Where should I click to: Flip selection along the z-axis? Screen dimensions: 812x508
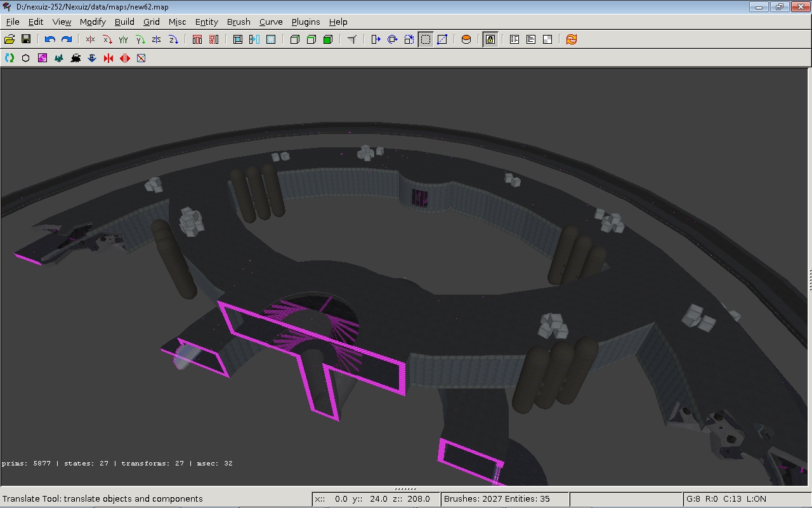coord(157,39)
